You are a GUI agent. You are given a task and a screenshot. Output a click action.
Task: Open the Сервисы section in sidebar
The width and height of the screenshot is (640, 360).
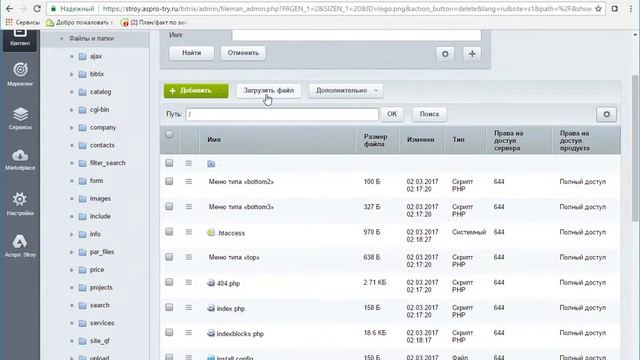pyautogui.click(x=20, y=118)
